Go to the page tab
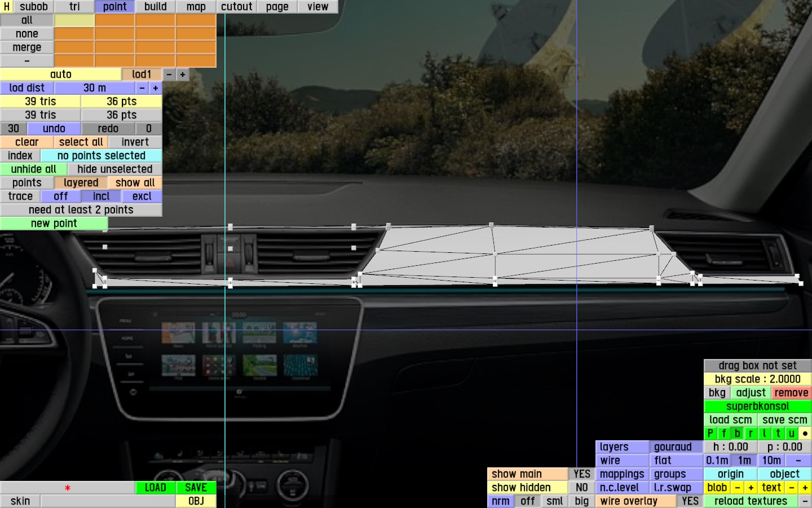812x508 pixels. click(277, 7)
